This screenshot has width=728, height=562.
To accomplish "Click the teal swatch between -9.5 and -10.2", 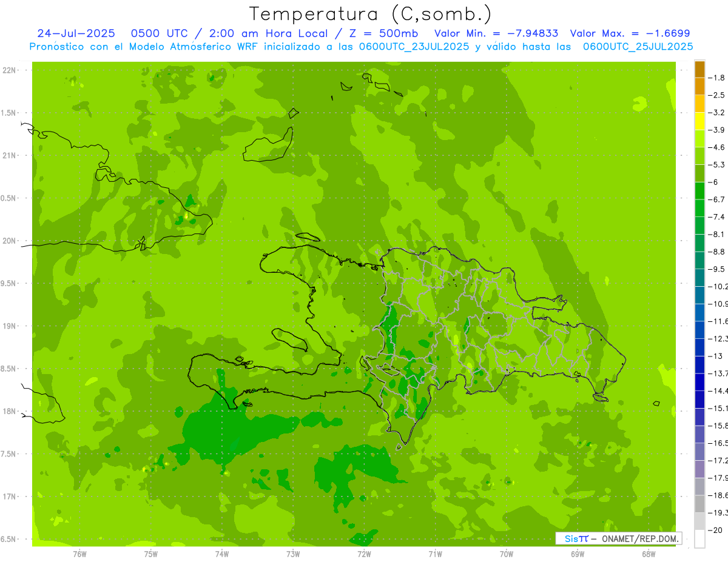I will pyautogui.click(x=699, y=278).
